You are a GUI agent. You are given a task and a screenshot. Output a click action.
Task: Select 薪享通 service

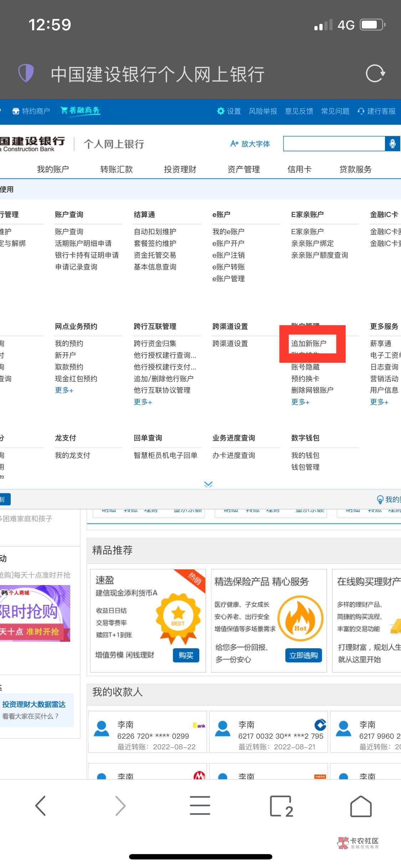pyautogui.click(x=381, y=343)
